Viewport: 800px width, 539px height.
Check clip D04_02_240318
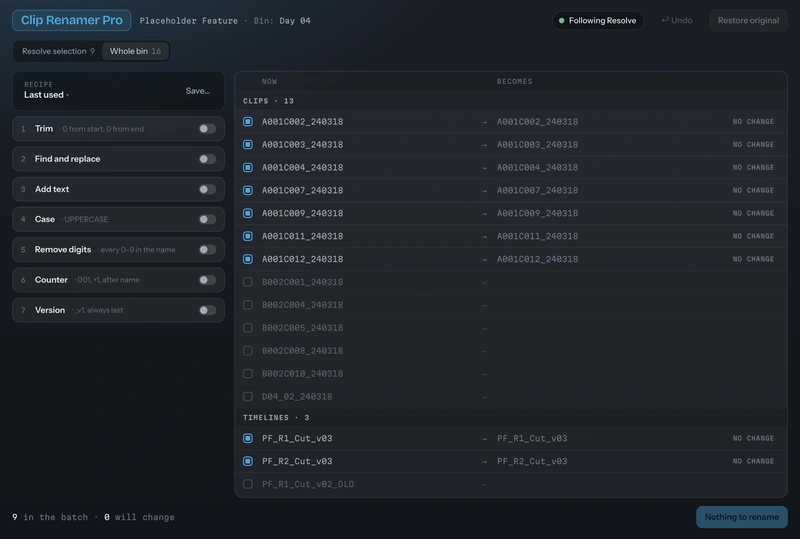(248, 397)
